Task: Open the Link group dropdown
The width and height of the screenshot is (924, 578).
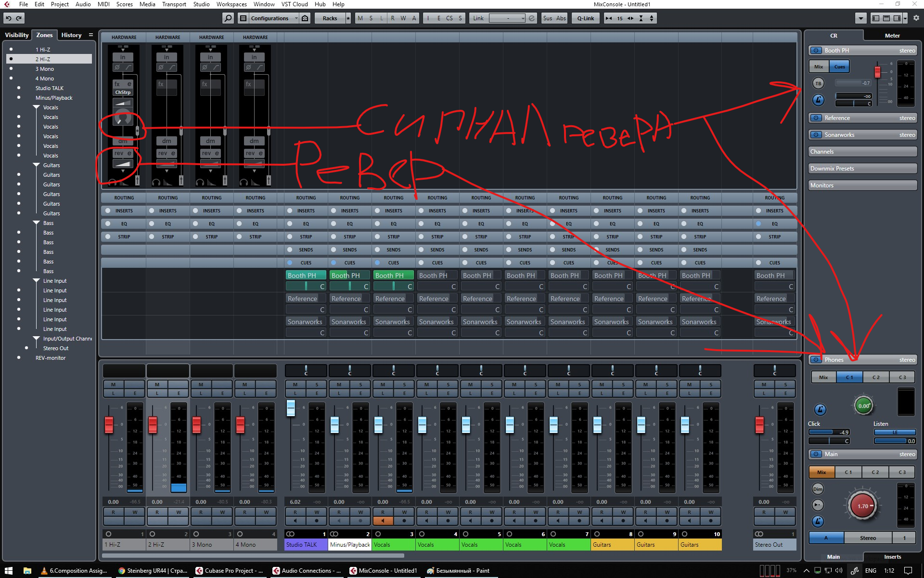Action: coord(507,18)
